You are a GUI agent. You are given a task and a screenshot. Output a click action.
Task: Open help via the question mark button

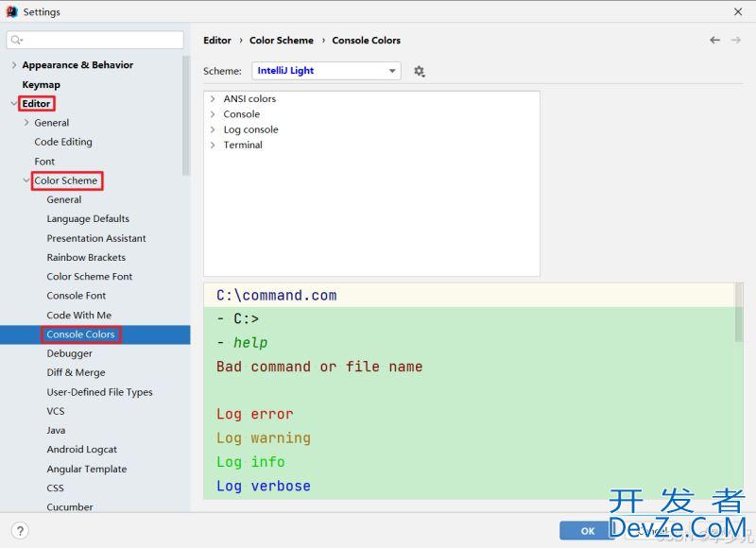click(x=20, y=531)
